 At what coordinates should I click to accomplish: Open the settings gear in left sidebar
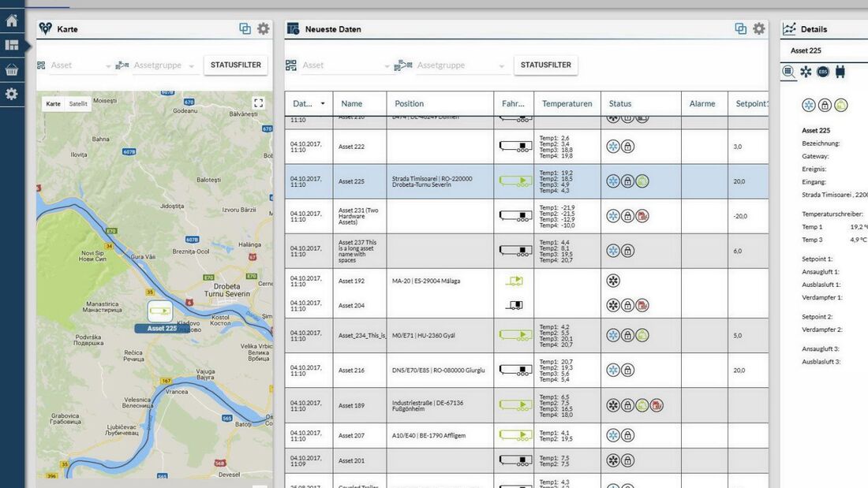pyautogui.click(x=12, y=94)
